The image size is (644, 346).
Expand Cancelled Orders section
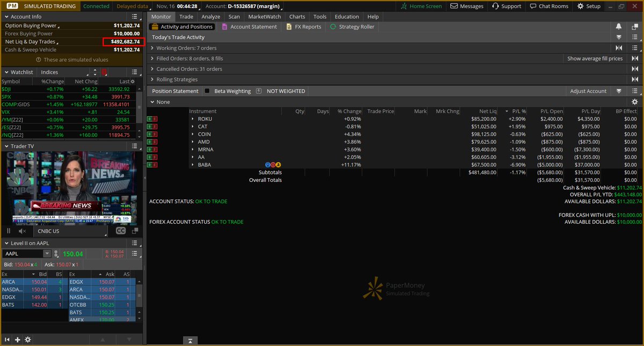click(152, 69)
